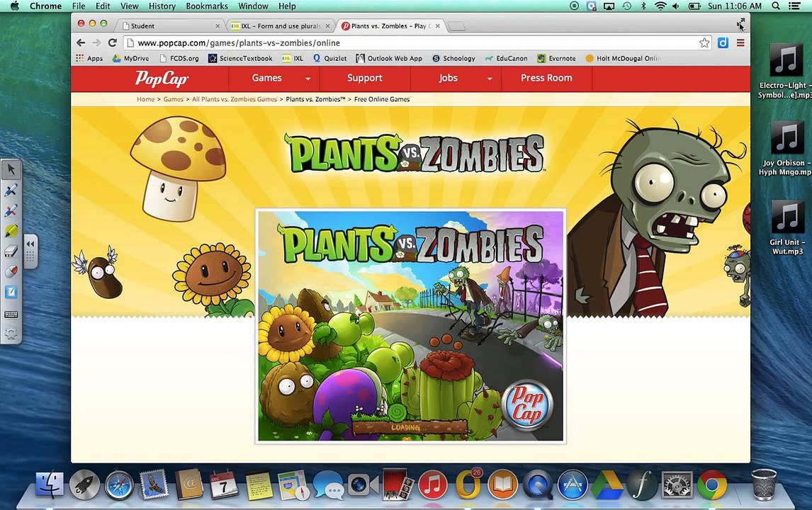Open the Apple menu
This screenshot has width=812, height=510.
[x=14, y=6]
